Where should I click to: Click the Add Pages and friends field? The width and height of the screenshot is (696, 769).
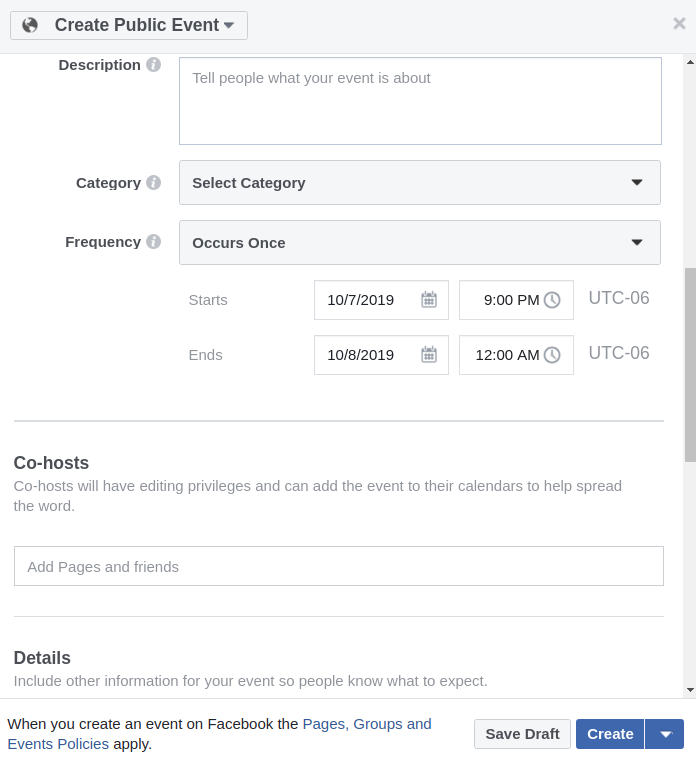point(338,566)
